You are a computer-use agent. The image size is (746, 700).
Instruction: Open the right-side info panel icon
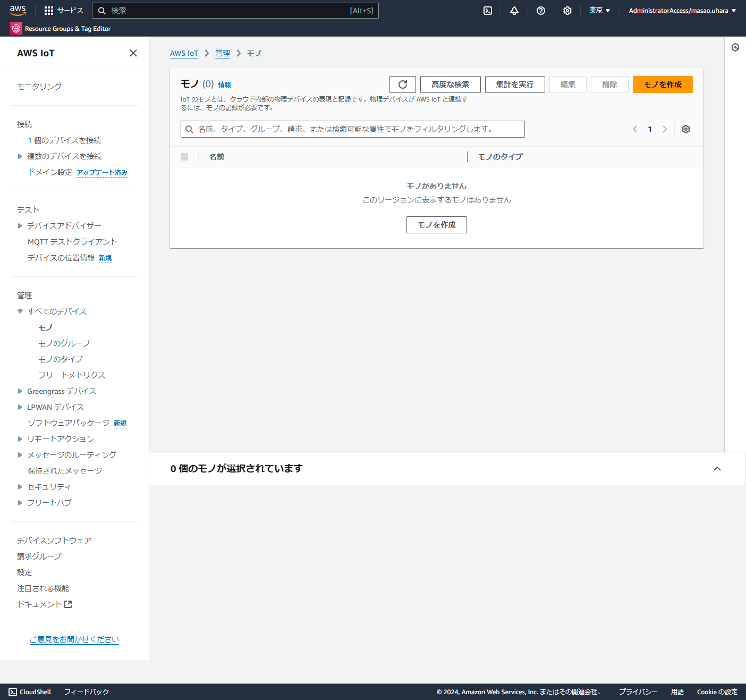pos(735,47)
